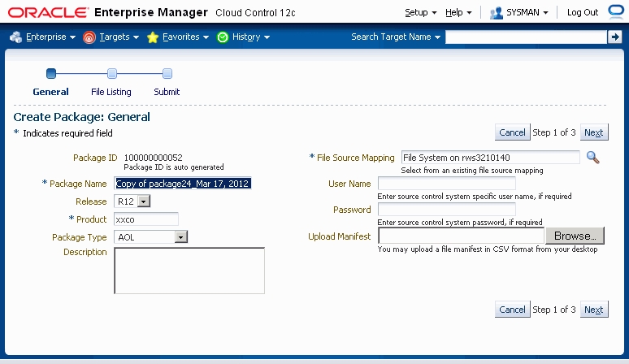Select the General step label
Screen dimensions: 629x364
click(50, 92)
